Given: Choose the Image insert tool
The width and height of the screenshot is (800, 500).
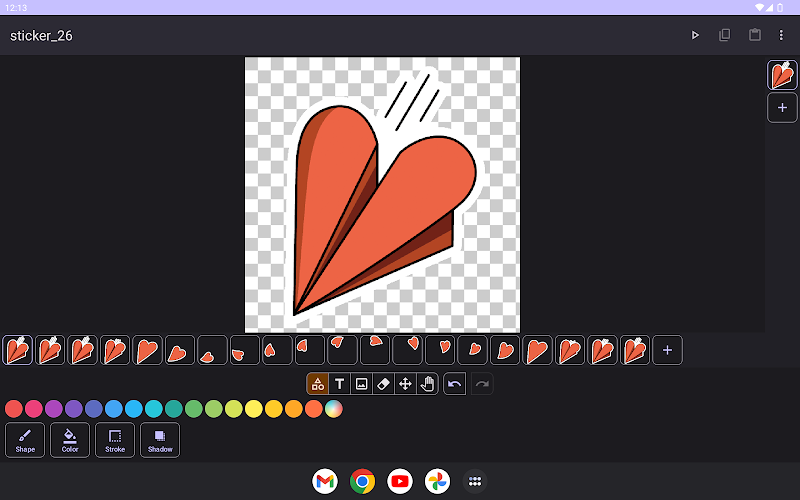Looking at the screenshot, I should (361, 384).
